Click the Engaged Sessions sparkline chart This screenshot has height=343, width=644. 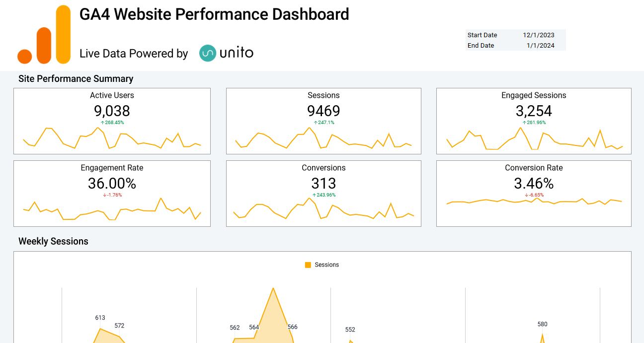point(534,138)
